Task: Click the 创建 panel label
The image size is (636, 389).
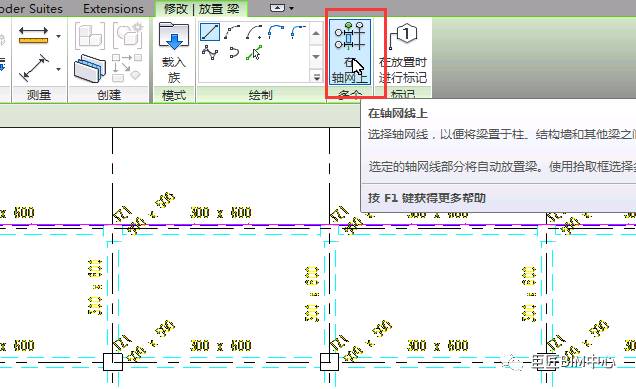Action: pos(109,95)
